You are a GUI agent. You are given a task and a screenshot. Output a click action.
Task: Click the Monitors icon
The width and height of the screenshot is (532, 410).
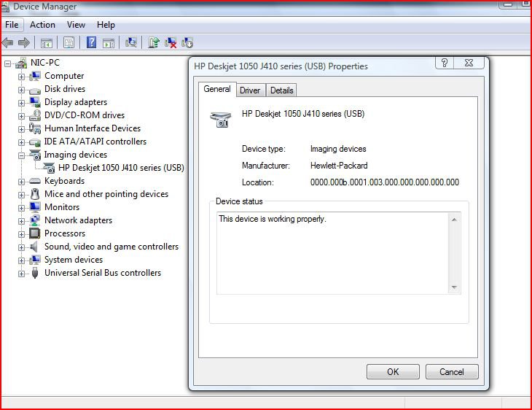pyautogui.click(x=34, y=207)
